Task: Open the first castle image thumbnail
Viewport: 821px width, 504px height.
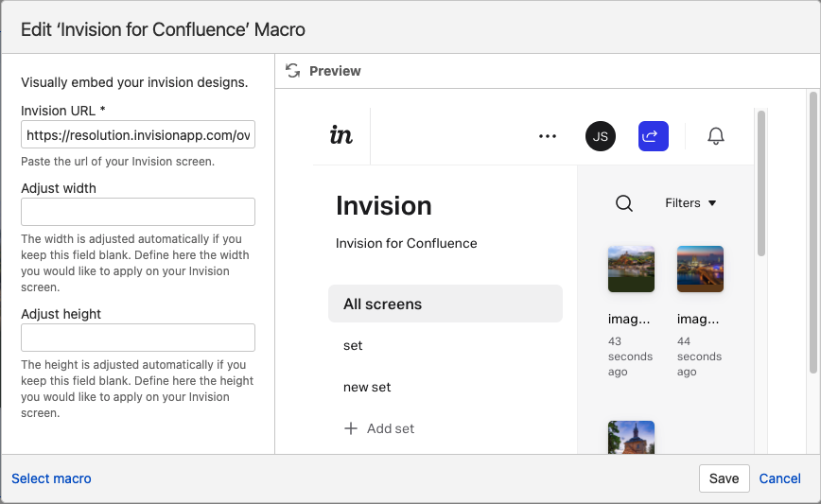Action: [x=631, y=269]
